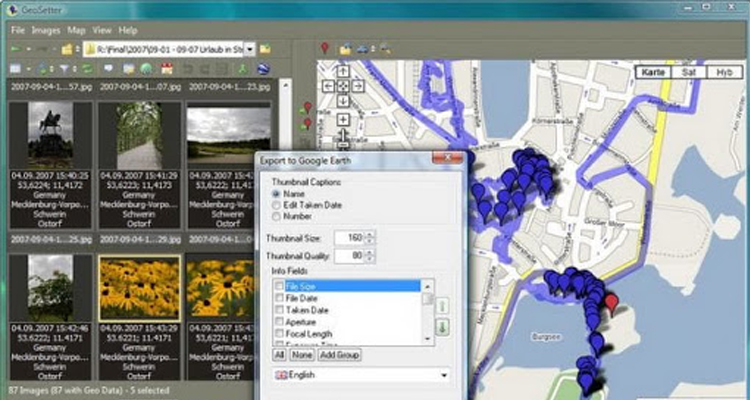Check the Focal Length info field
This screenshot has width=750, height=400.
pyautogui.click(x=279, y=333)
